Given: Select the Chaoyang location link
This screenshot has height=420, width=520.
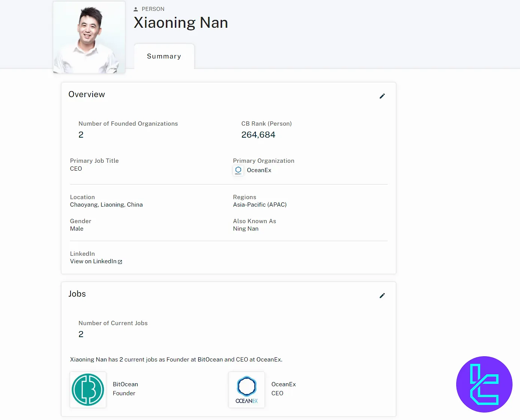Looking at the screenshot, I should coord(84,205).
